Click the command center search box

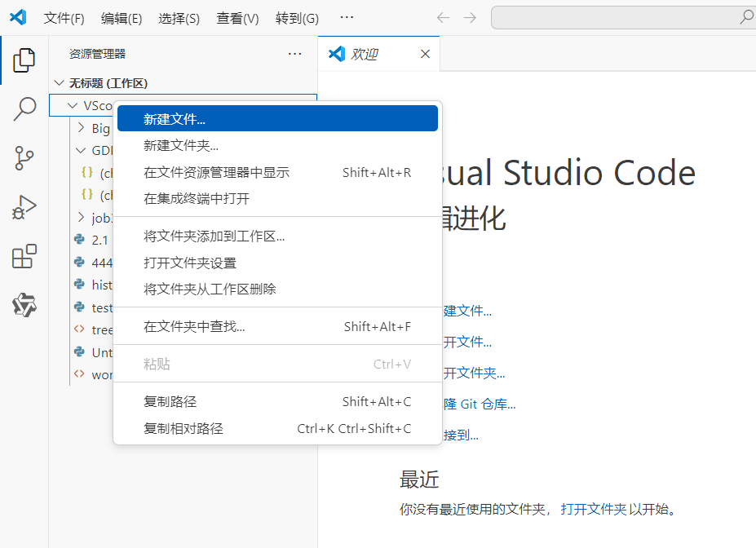point(623,17)
